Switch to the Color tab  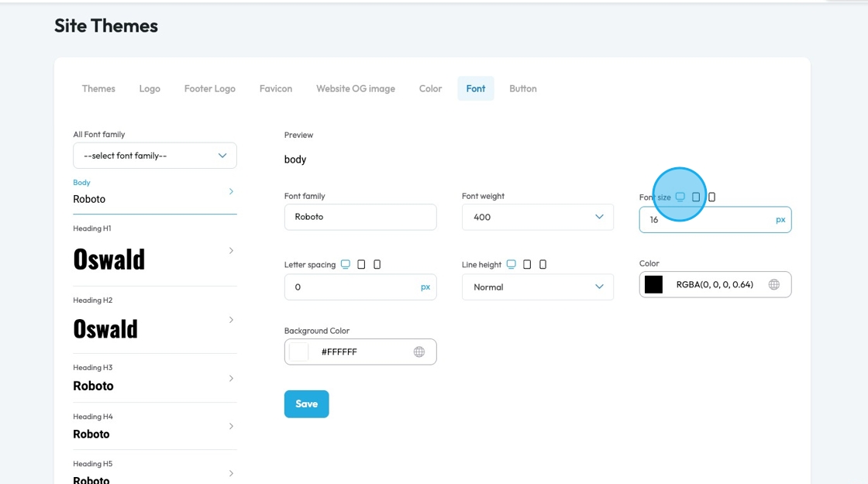430,88
